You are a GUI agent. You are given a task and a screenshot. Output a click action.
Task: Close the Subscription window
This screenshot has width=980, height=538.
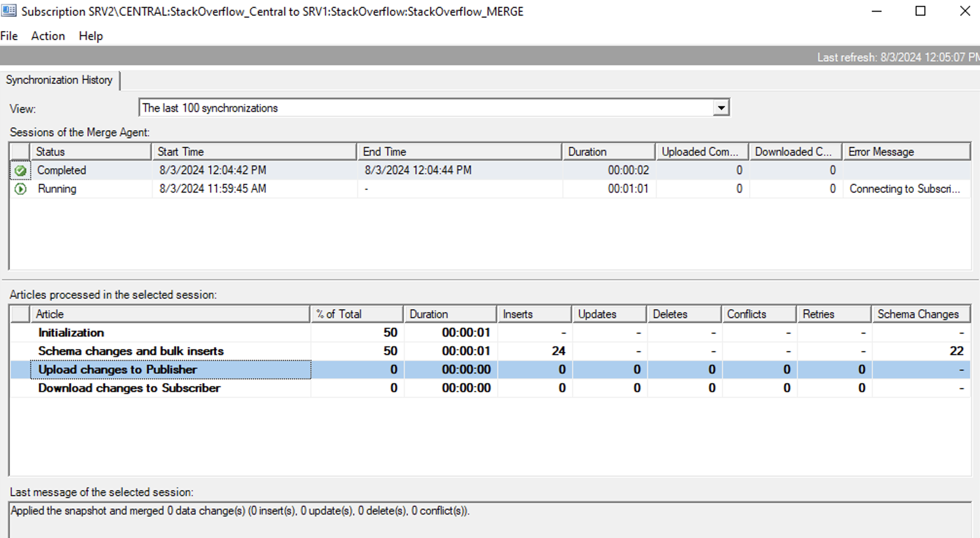pos(965,11)
